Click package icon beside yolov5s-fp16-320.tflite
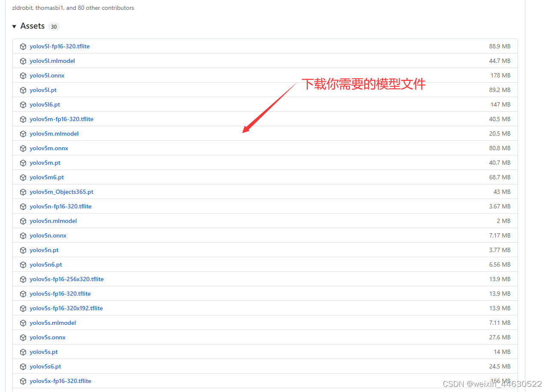This screenshot has width=548, height=392. coord(23,294)
